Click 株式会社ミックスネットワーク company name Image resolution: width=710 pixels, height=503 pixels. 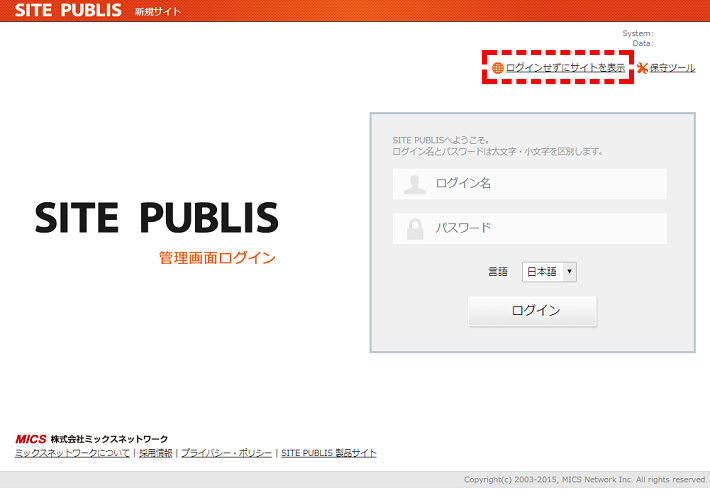coord(109,439)
